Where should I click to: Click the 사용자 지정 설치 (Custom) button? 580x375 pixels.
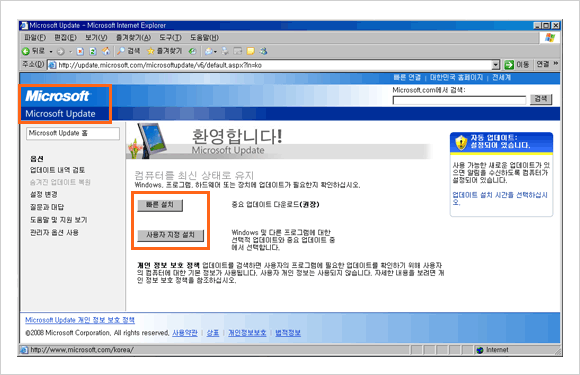[171, 235]
